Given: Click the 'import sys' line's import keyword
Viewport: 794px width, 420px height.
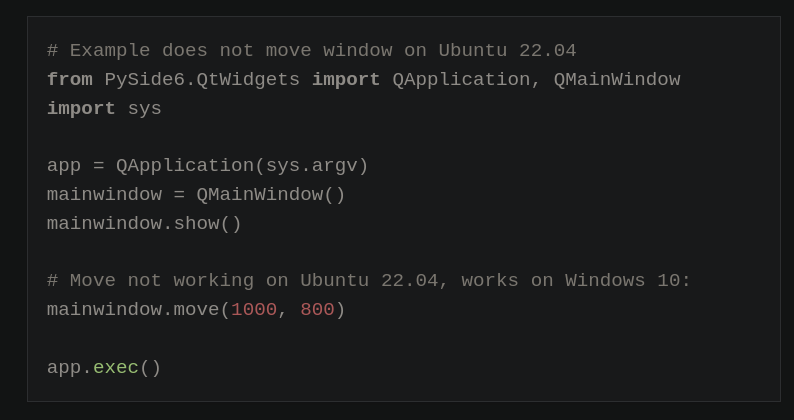Looking at the screenshot, I should point(81,109).
